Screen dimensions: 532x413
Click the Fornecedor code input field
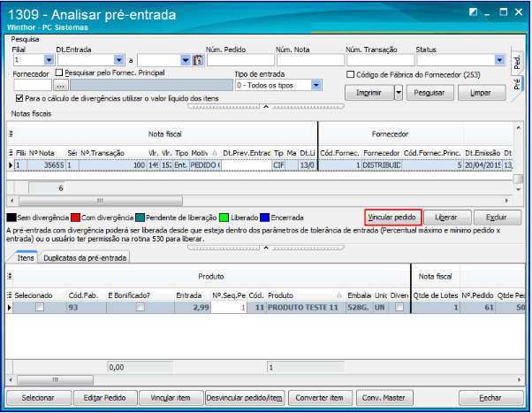coord(33,85)
